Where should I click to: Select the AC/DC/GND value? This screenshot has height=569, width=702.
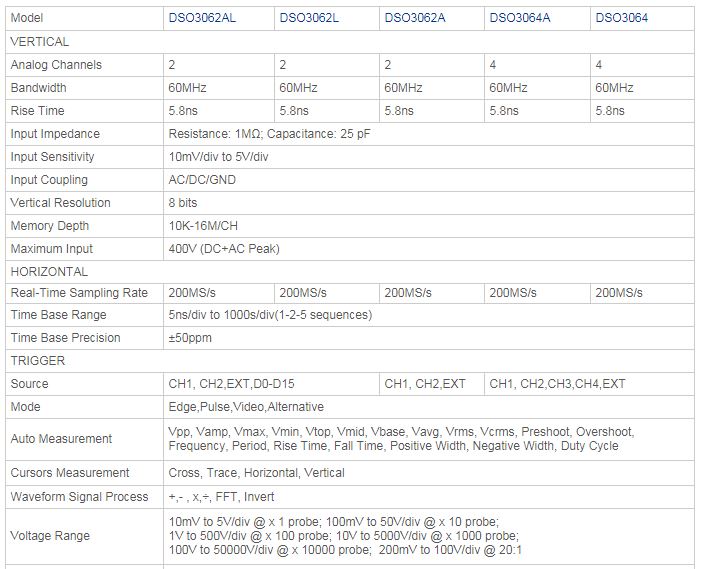202,180
